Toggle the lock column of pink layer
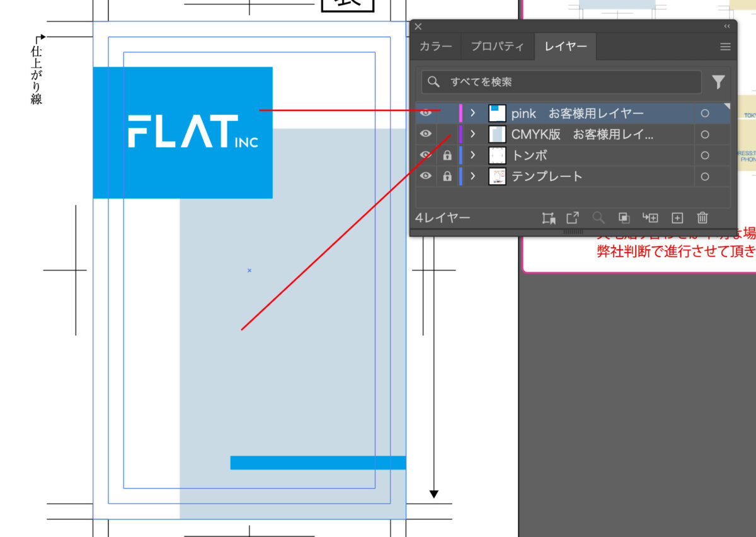Viewport: 756px width, 537px height. tap(447, 113)
